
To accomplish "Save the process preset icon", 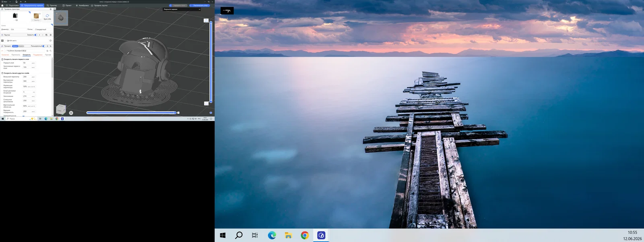I will pyautogui.click(x=47, y=51).
